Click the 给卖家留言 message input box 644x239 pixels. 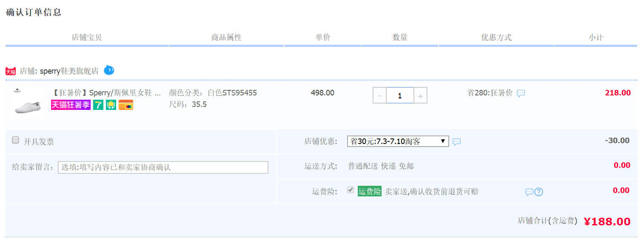163,167
